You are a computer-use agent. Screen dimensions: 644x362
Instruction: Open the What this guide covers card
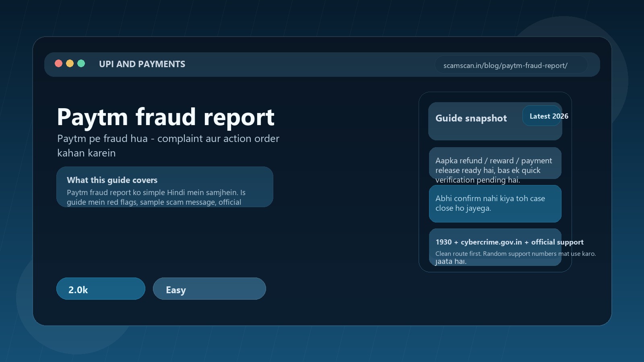point(165,187)
